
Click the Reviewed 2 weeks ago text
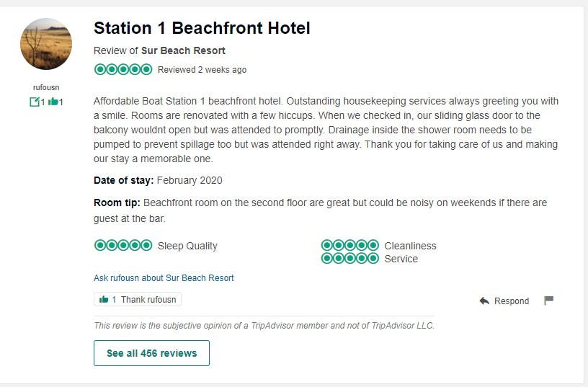click(x=202, y=70)
